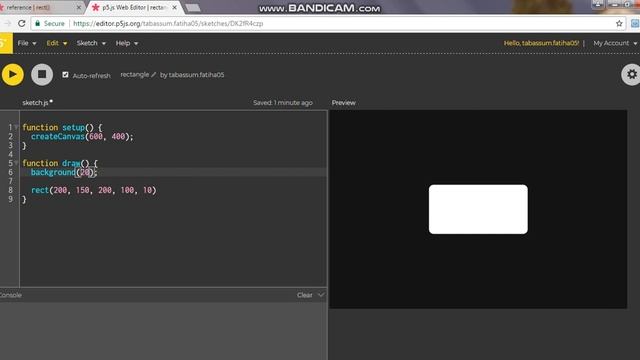Click the createCanvas line of code
The width and height of the screenshot is (640, 360).
click(82, 136)
